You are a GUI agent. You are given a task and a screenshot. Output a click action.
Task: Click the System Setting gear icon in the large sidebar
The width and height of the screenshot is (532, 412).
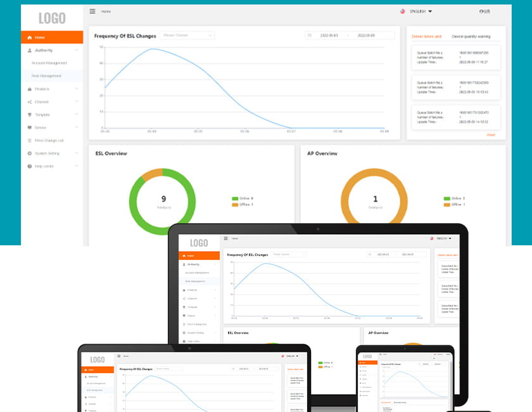tap(29, 153)
